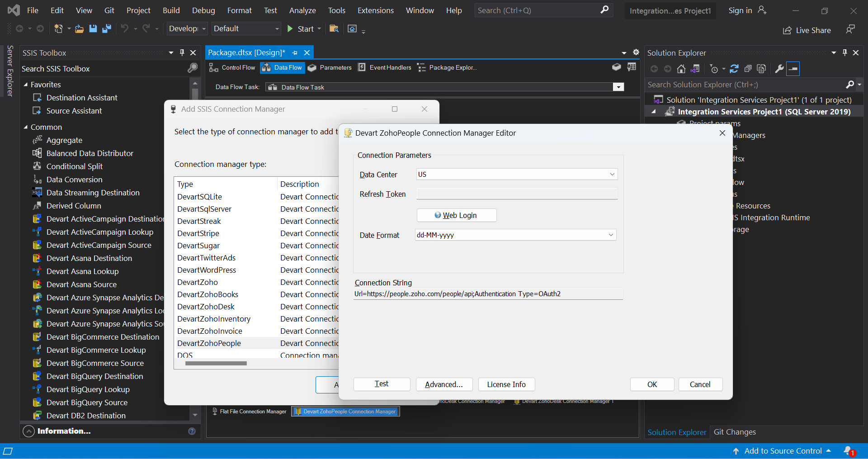Click the Pending Changes Filter clock icon
Screen dimensions: 868x459
tap(714, 69)
